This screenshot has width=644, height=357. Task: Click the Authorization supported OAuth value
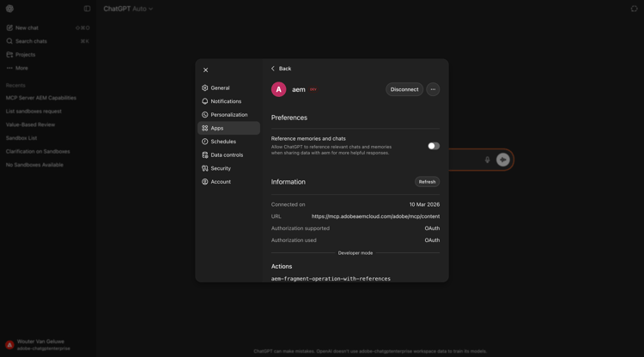(x=432, y=228)
